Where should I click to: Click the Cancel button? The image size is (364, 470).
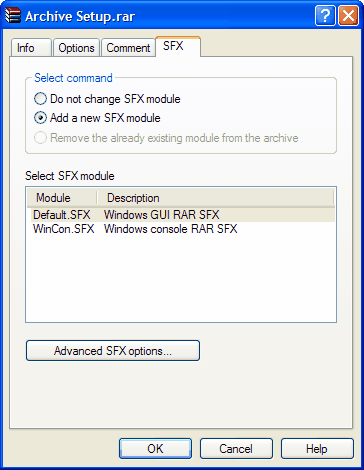[236, 449]
